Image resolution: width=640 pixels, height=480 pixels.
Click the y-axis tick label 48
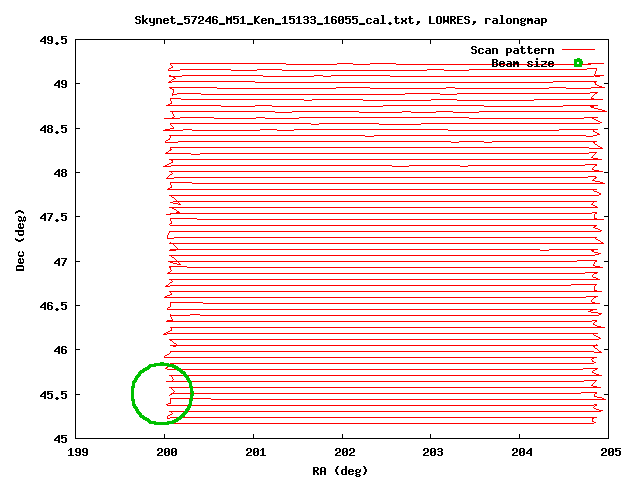coord(60,173)
